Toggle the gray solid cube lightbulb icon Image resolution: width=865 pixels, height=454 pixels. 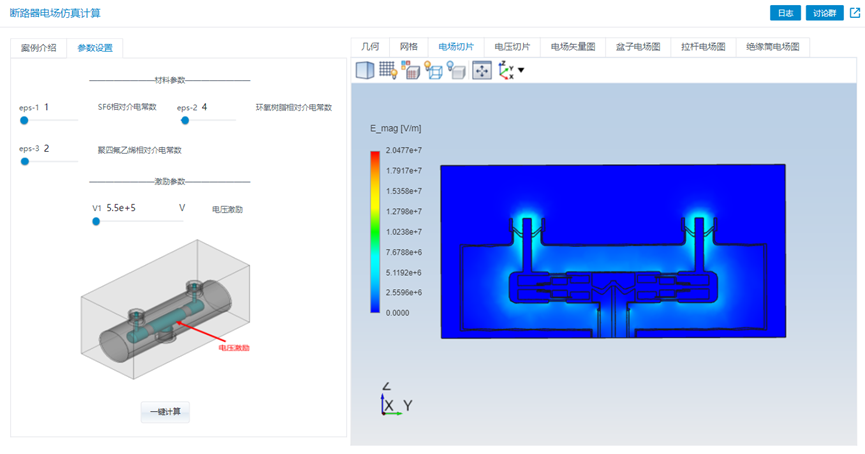[456, 70]
